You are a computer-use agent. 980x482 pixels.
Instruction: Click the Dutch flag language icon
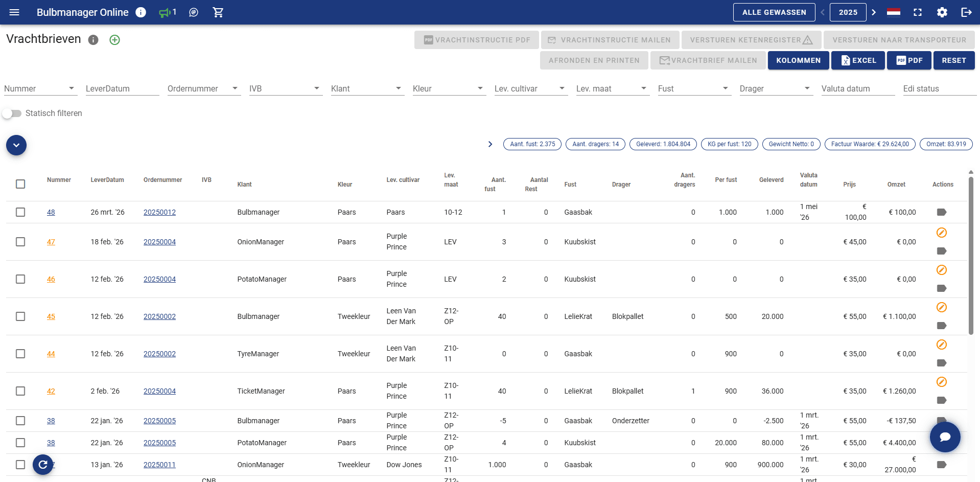coord(894,12)
